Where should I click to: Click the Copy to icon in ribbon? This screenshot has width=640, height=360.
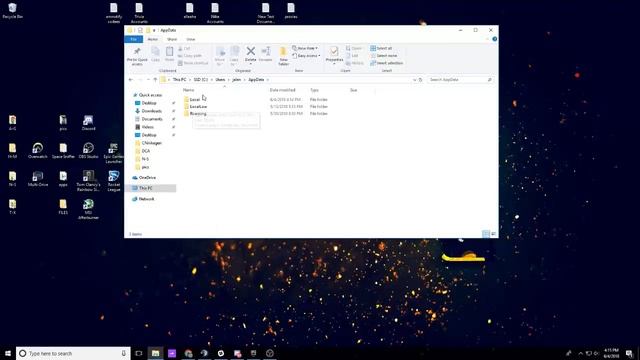pos(234,56)
